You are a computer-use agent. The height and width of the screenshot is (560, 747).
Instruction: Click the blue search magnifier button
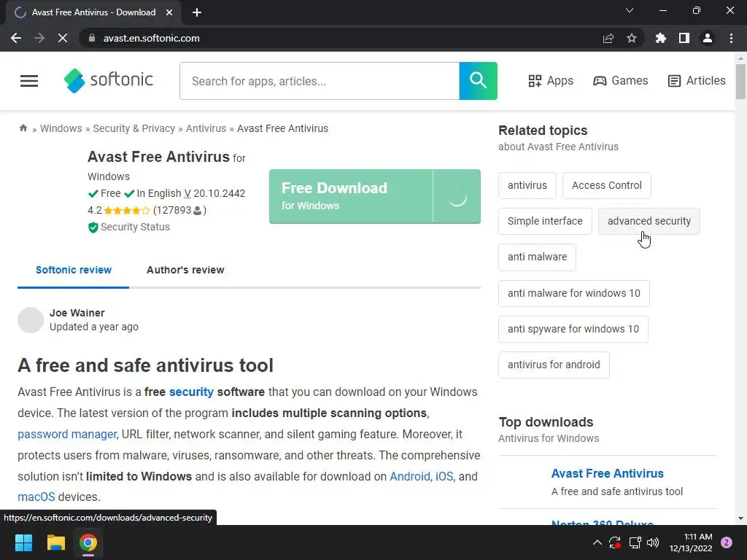(x=478, y=80)
